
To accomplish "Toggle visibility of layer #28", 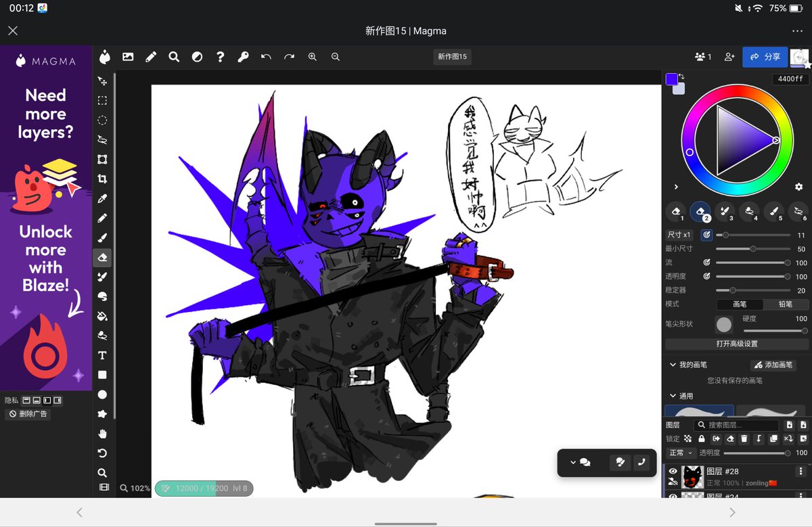I will click(x=673, y=472).
